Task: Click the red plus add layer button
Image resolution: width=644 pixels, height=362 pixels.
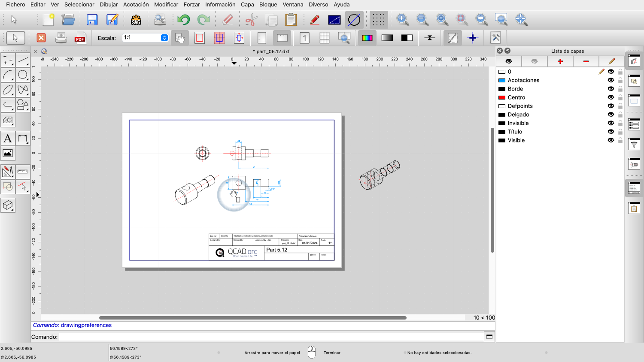Action: point(560,61)
